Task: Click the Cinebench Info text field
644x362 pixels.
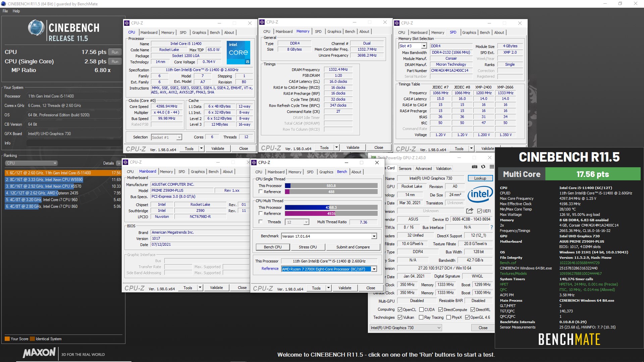Action: tap(74, 143)
